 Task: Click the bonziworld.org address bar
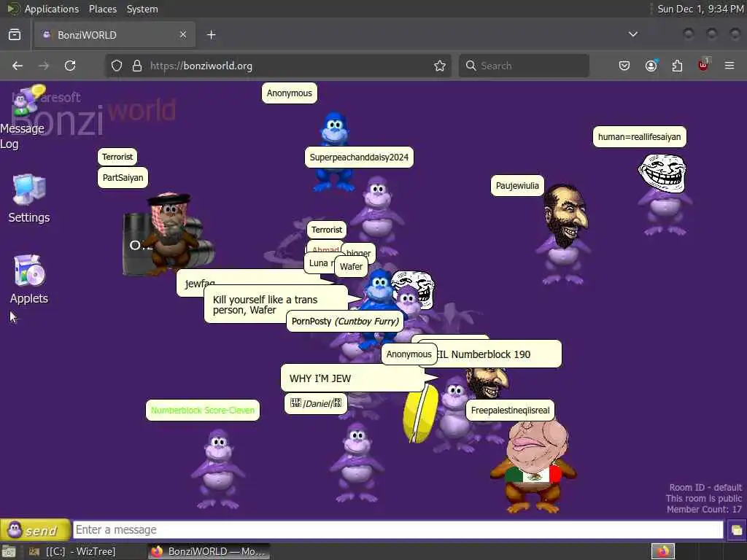click(x=278, y=66)
